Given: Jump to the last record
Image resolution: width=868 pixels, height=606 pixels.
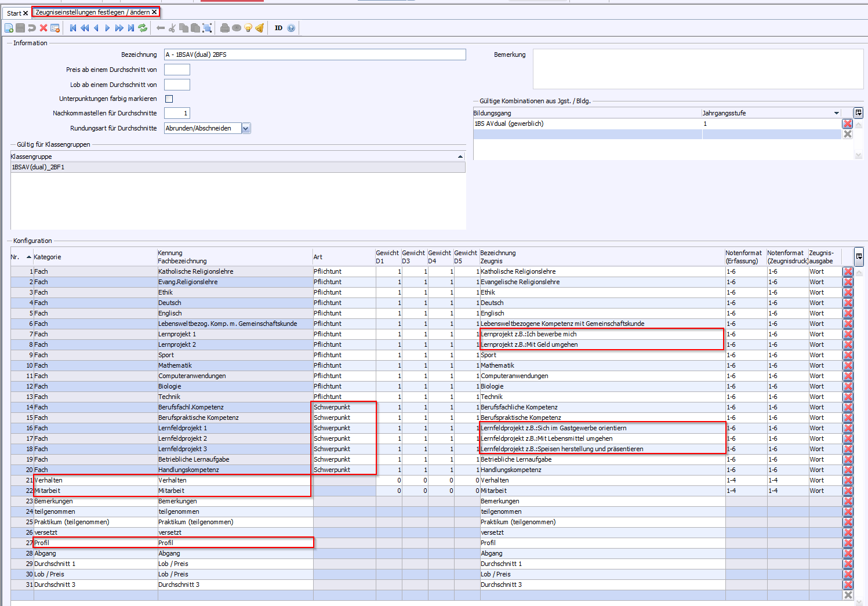Looking at the screenshot, I should tap(131, 28).
